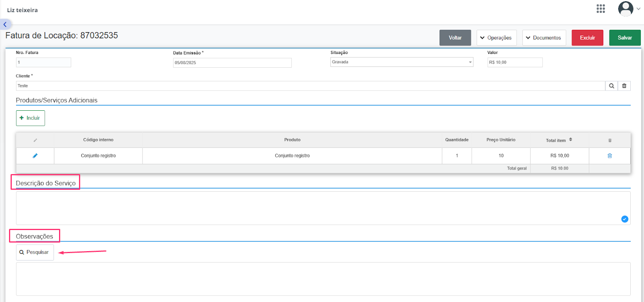Open the user profile avatar
This screenshot has height=302, width=644.
pyautogui.click(x=625, y=9)
